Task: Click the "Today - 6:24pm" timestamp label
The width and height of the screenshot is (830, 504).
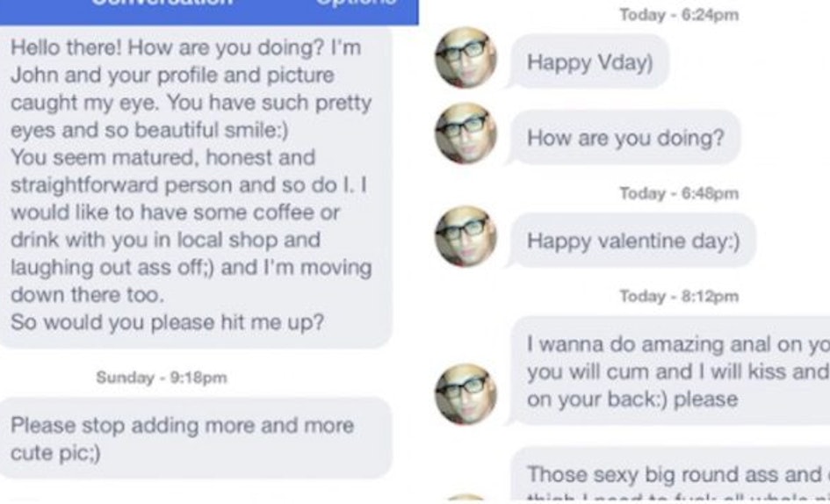Action: tap(679, 15)
